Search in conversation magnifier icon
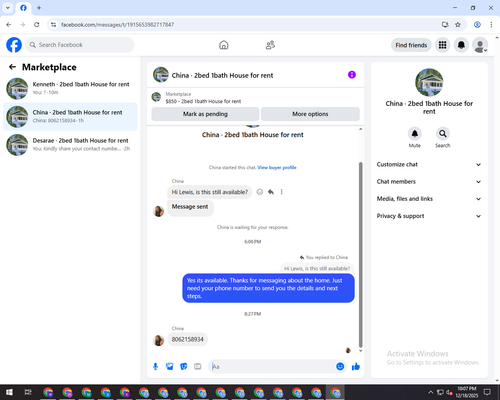 (x=443, y=134)
